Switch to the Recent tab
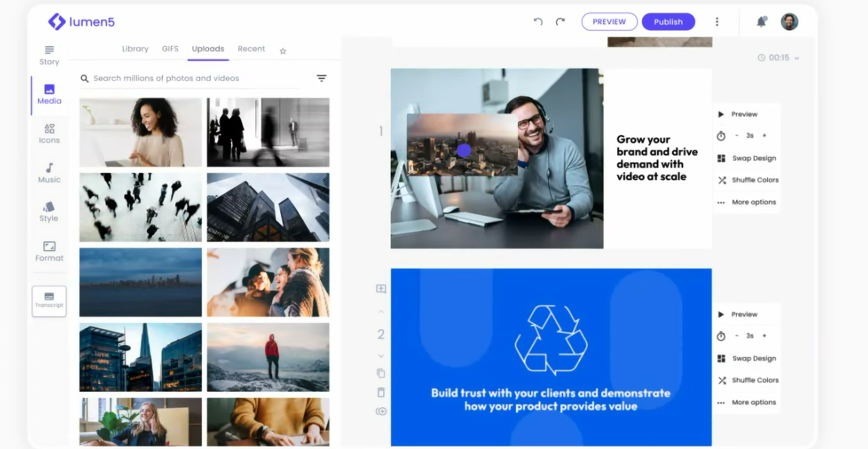 pyautogui.click(x=251, y=49)
